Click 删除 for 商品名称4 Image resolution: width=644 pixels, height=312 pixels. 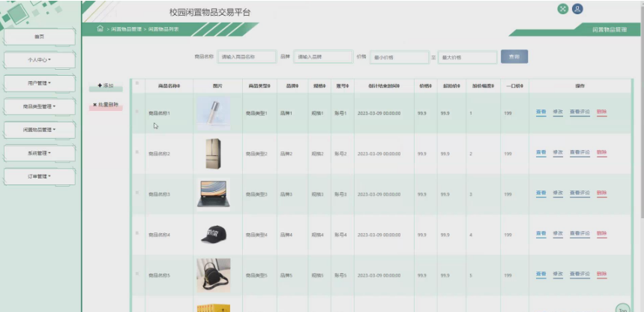click(x=602, y=233)
